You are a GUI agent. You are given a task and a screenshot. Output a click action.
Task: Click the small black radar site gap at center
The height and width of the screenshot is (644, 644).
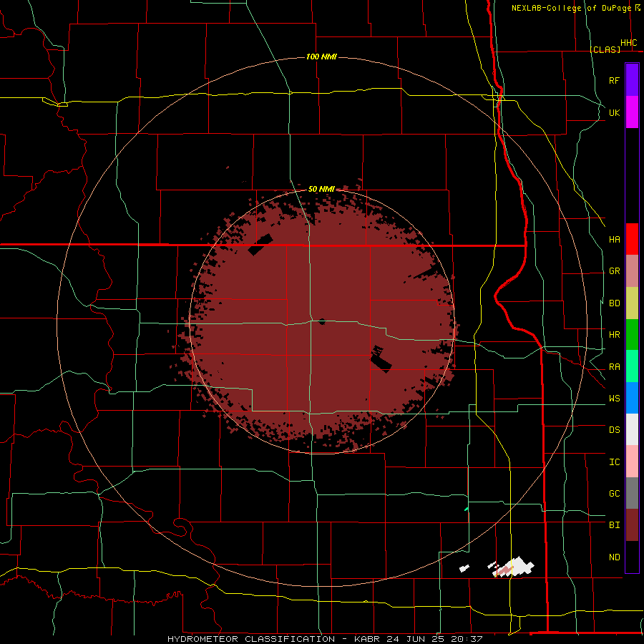pos(323,321)
